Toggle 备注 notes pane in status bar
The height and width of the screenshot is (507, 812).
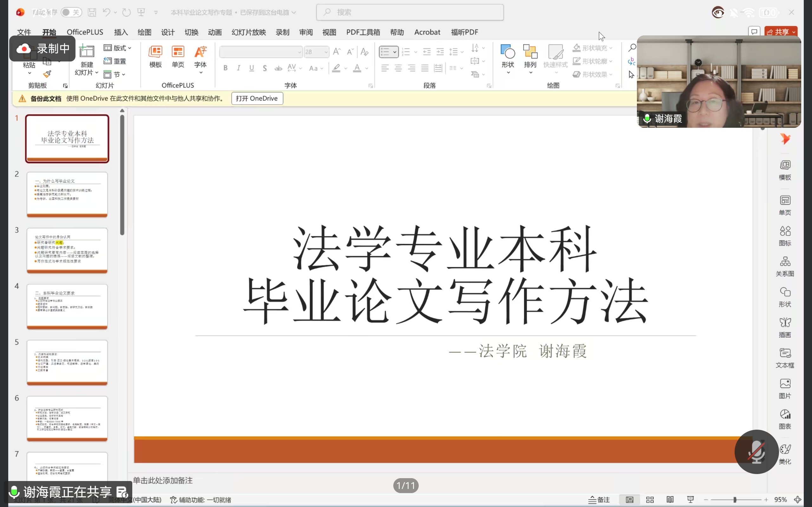tap(599, 500)
